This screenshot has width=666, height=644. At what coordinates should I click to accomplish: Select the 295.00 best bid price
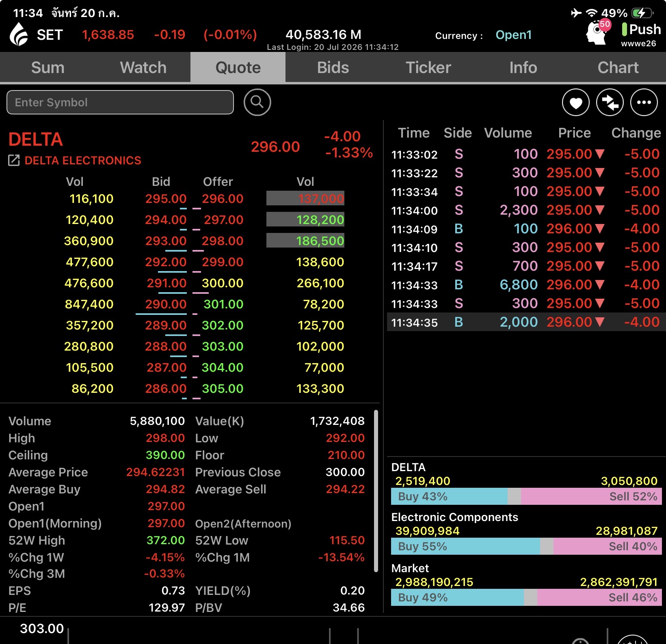coord(166,199)
